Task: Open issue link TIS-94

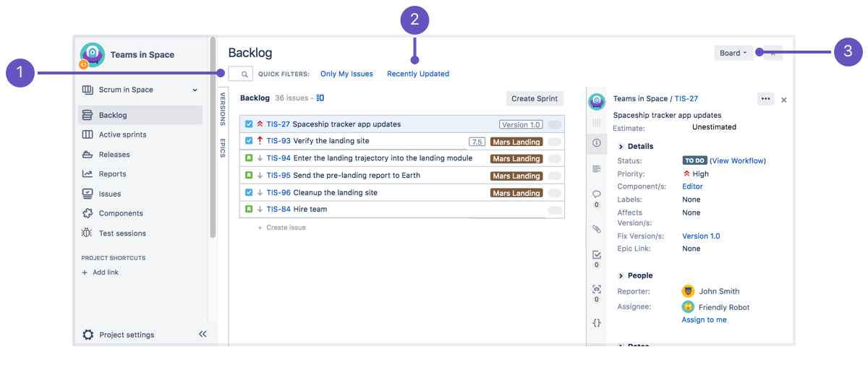Action: point(278,158)
